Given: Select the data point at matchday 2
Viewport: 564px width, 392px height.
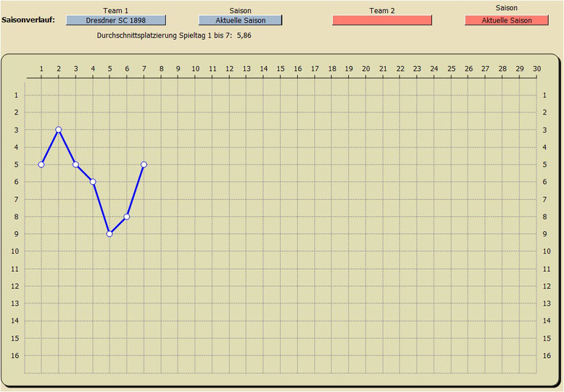Looking at the screenshot, I should [59, 130].
